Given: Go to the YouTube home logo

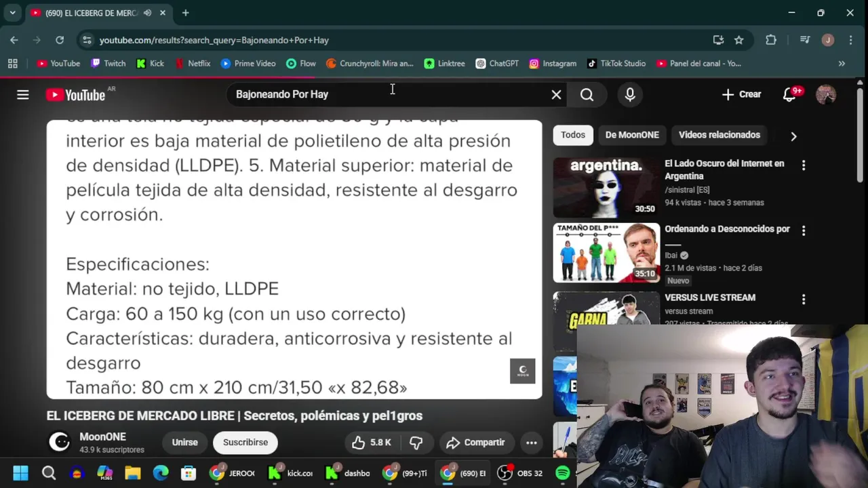Looking at the screenshot, I should pyautogui.click(x=75, y=95).
